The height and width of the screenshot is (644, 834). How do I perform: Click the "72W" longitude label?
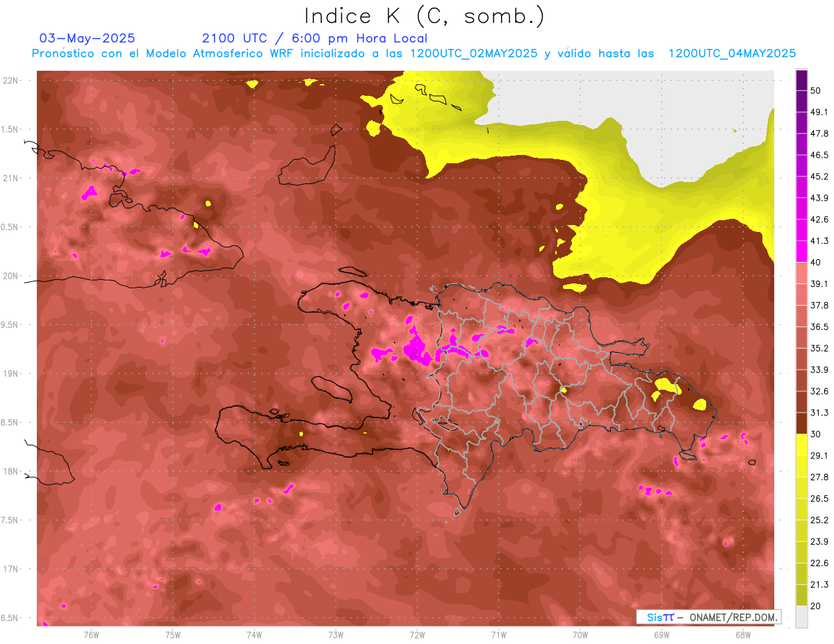click(x=417, y=634)
